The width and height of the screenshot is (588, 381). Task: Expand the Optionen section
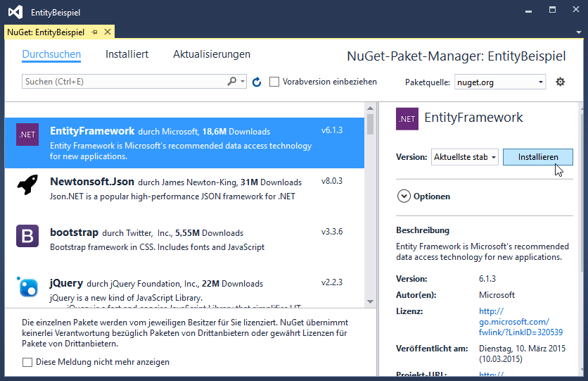tap(404, 196)
